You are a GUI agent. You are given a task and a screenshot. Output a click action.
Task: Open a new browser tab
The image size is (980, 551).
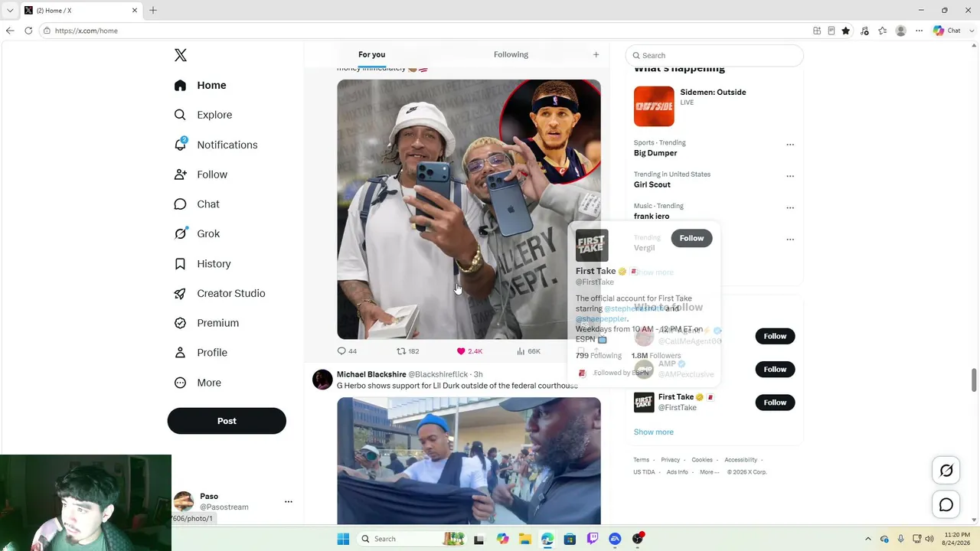(x=153, y=10)
